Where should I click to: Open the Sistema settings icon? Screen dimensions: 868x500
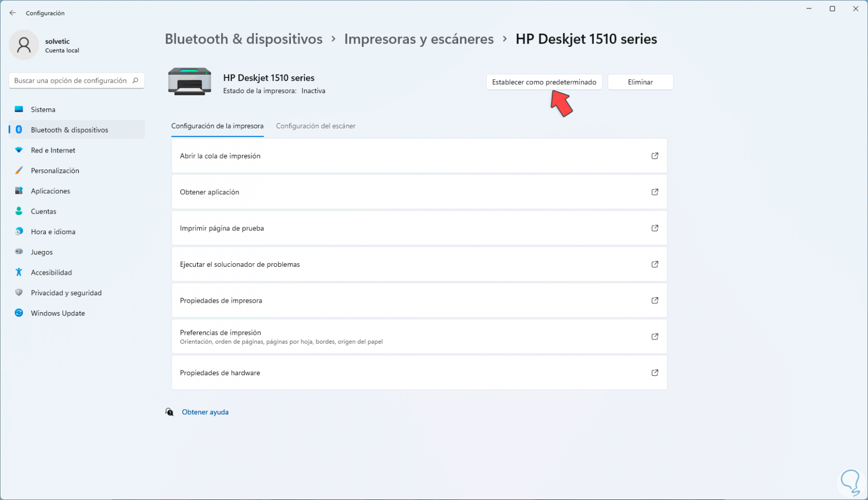pyautogui.click(x=19, y=109)
